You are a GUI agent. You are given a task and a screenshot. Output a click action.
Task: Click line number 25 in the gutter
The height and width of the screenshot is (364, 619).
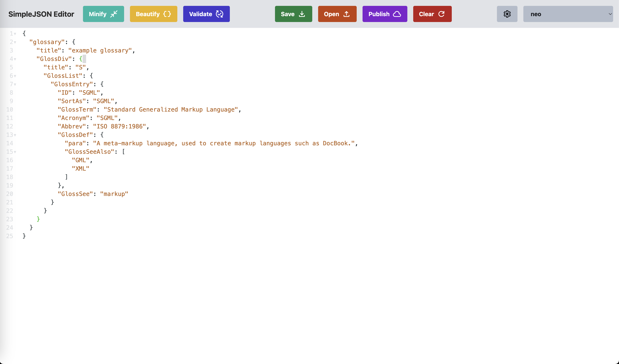point(10,236)
